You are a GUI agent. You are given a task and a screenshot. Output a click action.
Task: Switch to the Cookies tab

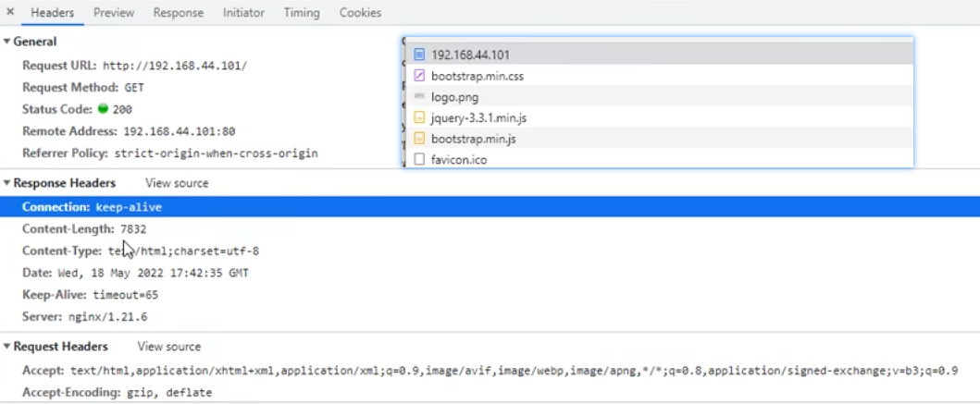360,13
